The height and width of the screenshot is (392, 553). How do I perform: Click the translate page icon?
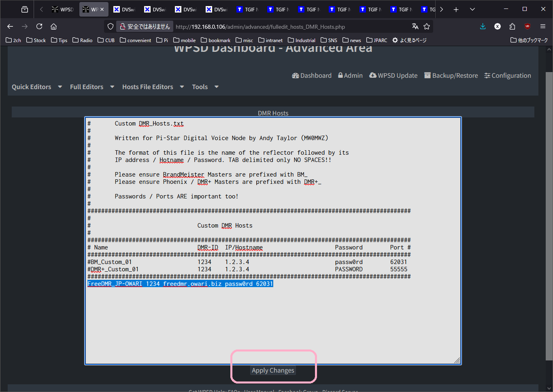point(415,26)
